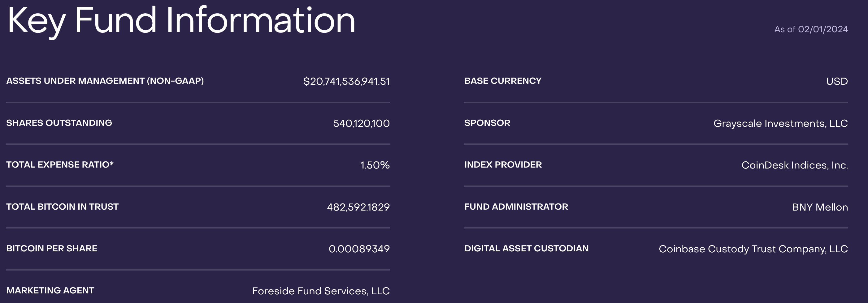Click the Key Fund Information heading
This screenshot has height=303, width=868.
click(x=181, y=21)
